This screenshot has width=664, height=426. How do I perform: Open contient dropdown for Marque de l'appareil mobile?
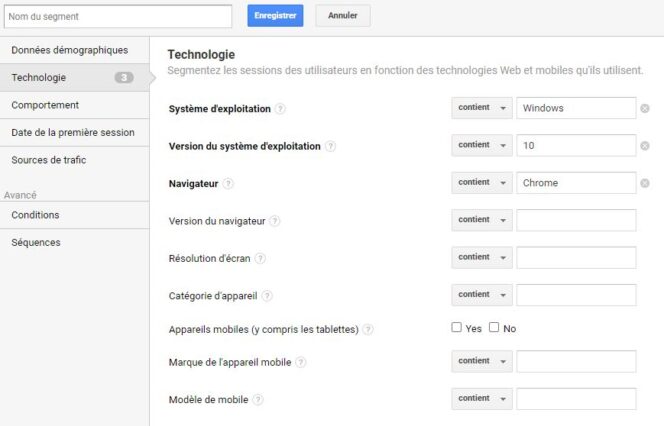tap(482, 361)
